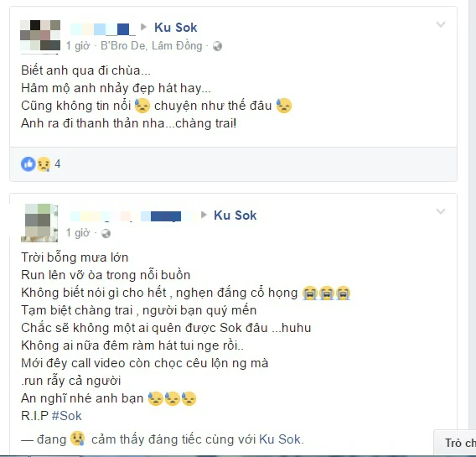Open the first poster's profile picture
This screenshot has width=476, height=457.
40,37
